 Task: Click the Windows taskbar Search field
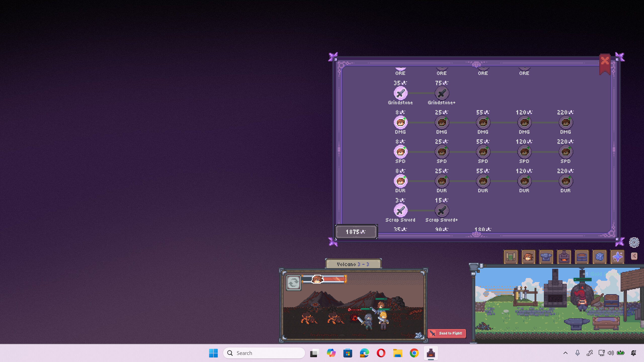pos(264,353)
